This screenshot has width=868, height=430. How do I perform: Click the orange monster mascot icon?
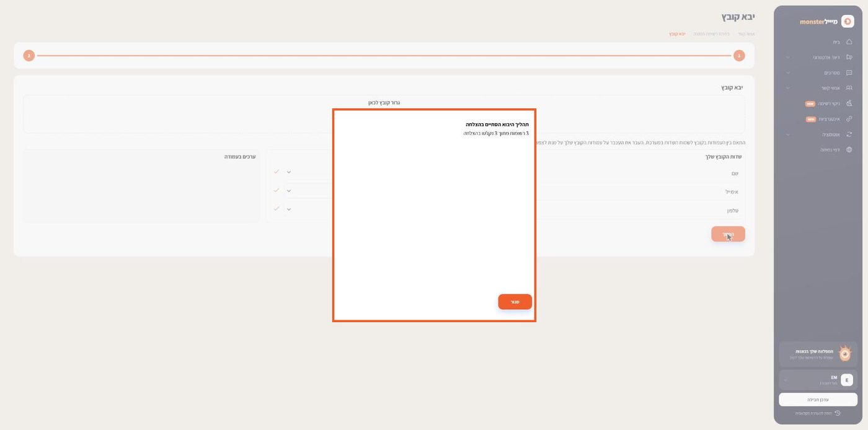[x=844, y=353]
